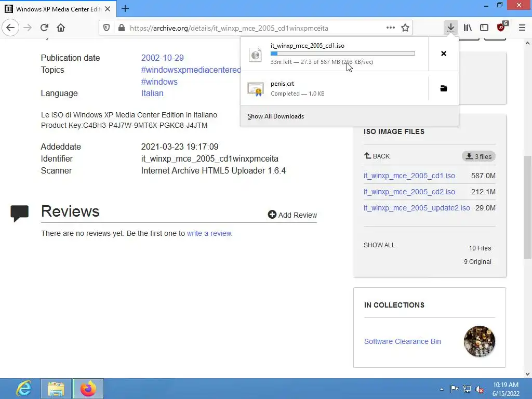Download it_winxp_mce_2005_cd1.iso file link
532x399 pixels.
409,176
